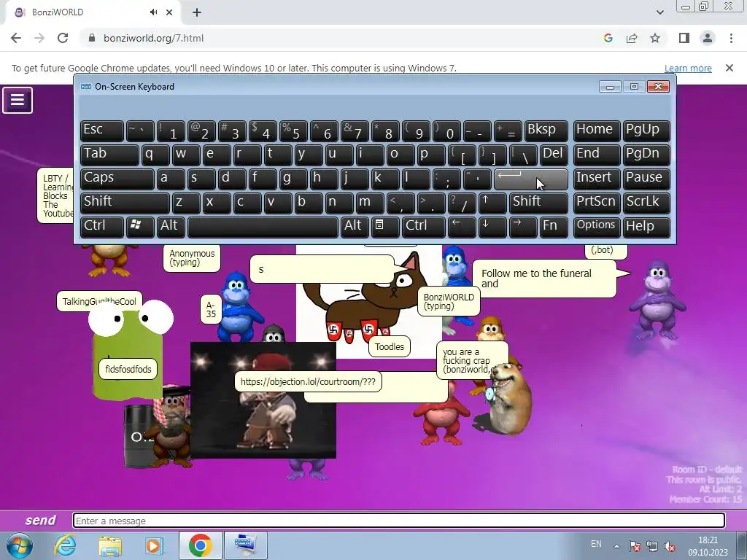Open the BonziWORLD hamburger menu
The image size is (747, 560).
[x=18, y=100]
